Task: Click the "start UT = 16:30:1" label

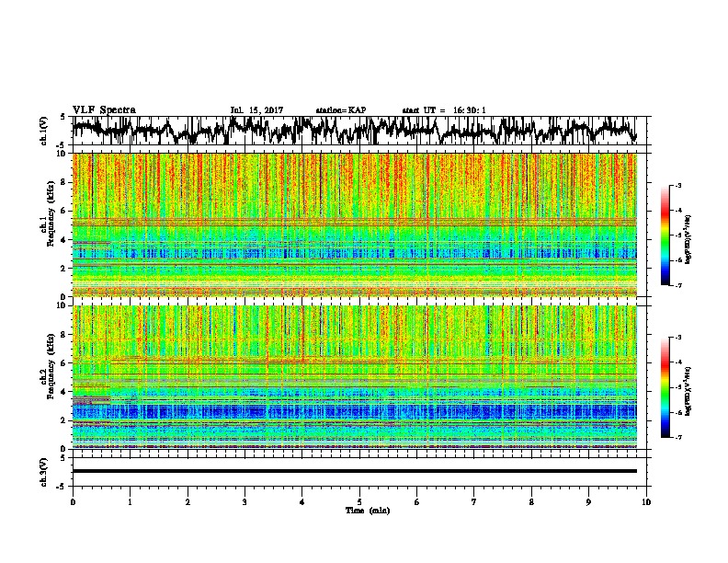Action: point(444,110)
